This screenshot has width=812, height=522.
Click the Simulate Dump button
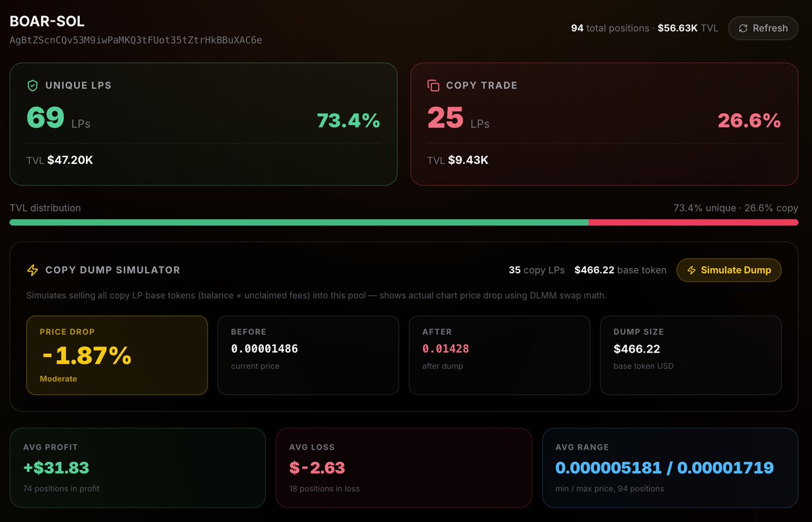pos(729,270)
